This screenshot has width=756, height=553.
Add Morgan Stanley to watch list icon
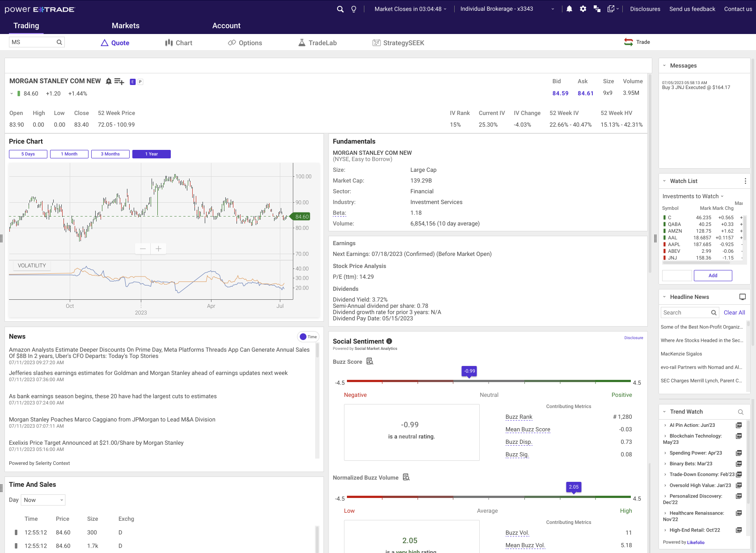point(119,81)
